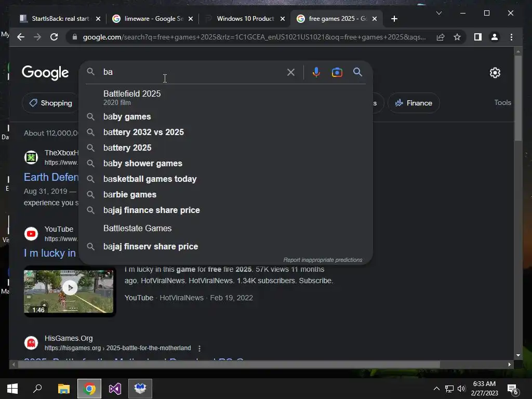Screen dimensions: 532x399
Task: Close the free games 2025 tab
Action: (x=375, y=19)
